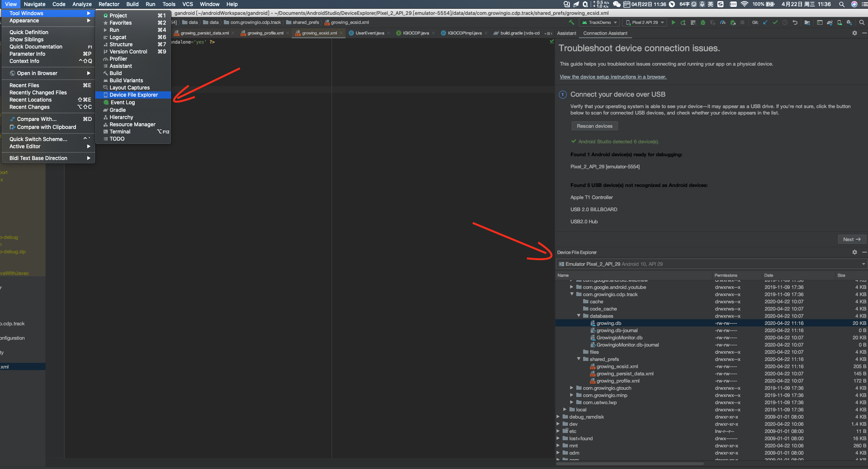Click the Git update project arrow
Image resolution: width=868 pixels, height=469 pixels.
coord(765,22)
